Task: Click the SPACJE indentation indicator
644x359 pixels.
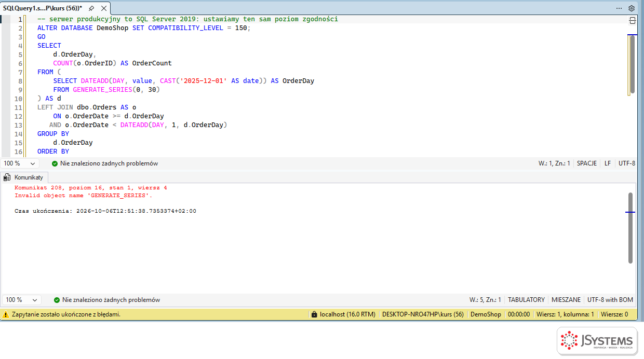Action: (587, 163)
